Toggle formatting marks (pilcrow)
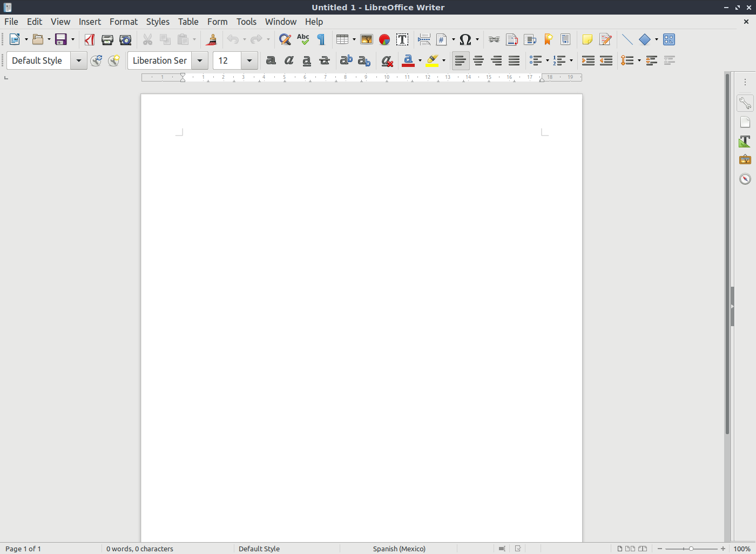756x554 pixels. tap(321, 39)
